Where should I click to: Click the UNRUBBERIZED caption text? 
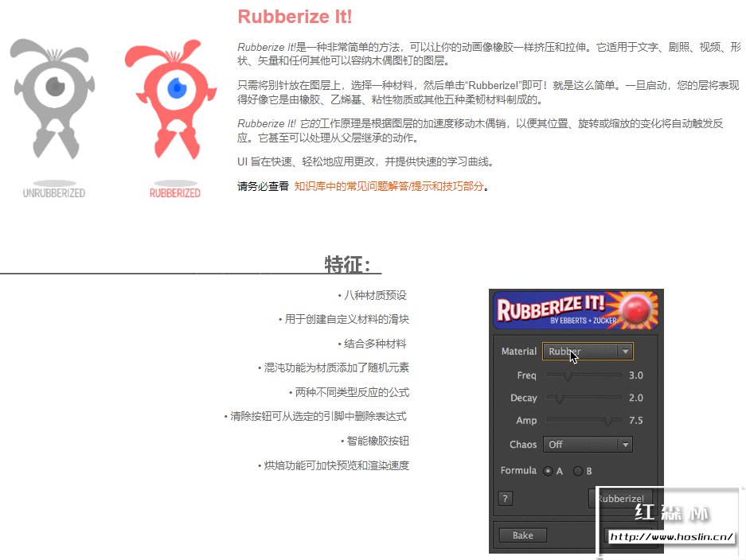pos(54,193)
